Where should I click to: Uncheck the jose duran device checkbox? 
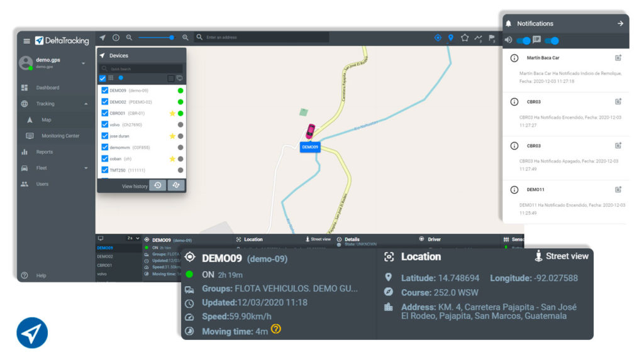click(105, 136)
